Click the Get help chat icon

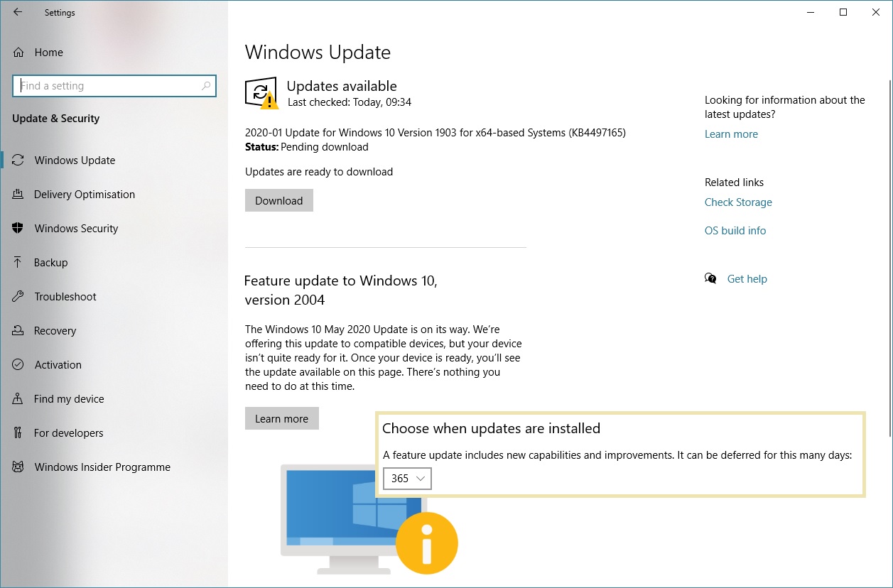click(x=710, y=279)
